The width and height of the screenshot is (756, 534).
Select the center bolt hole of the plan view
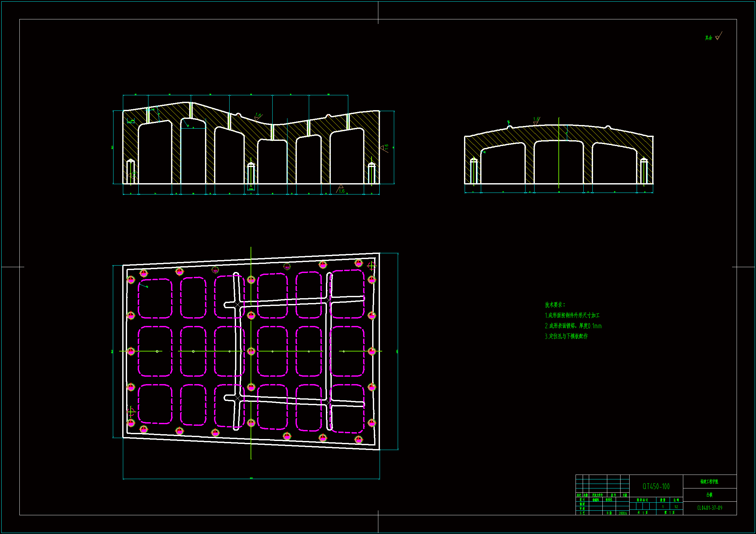(251, 351)
